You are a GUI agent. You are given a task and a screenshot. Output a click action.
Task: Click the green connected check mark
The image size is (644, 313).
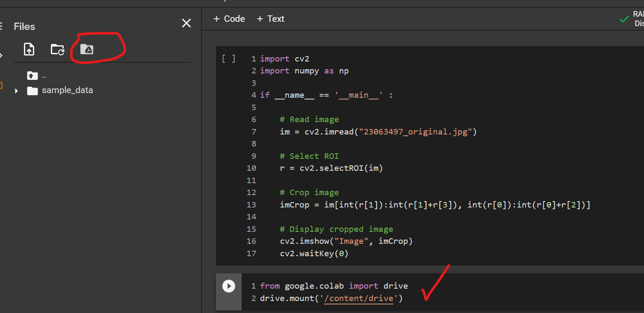point(624,19)
